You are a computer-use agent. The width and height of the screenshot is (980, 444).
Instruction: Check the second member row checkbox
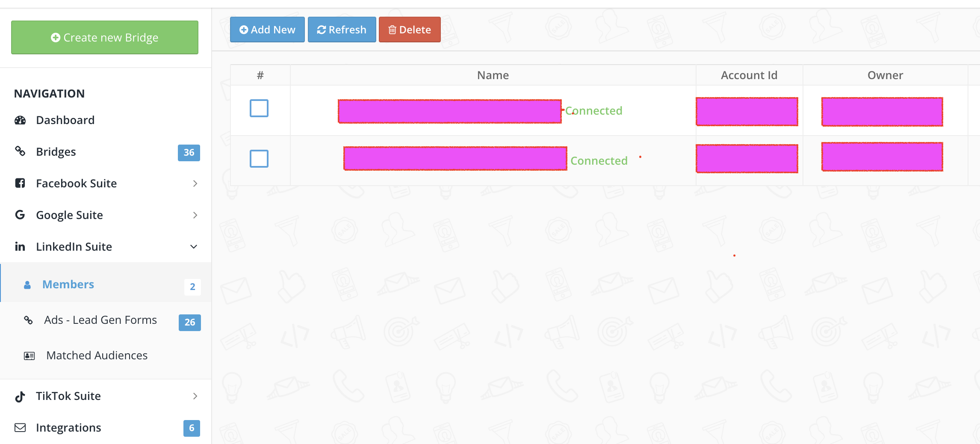click(259, 159)
